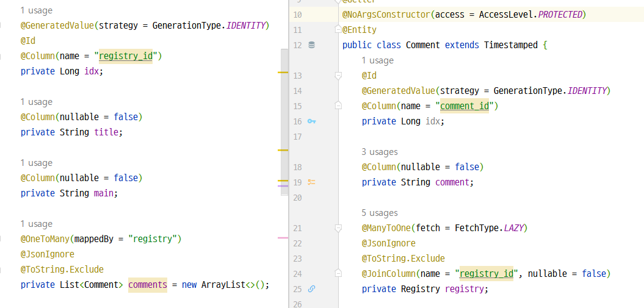
Task: Click ArrayList in the comments initializer
Action: tap(223, 284)
